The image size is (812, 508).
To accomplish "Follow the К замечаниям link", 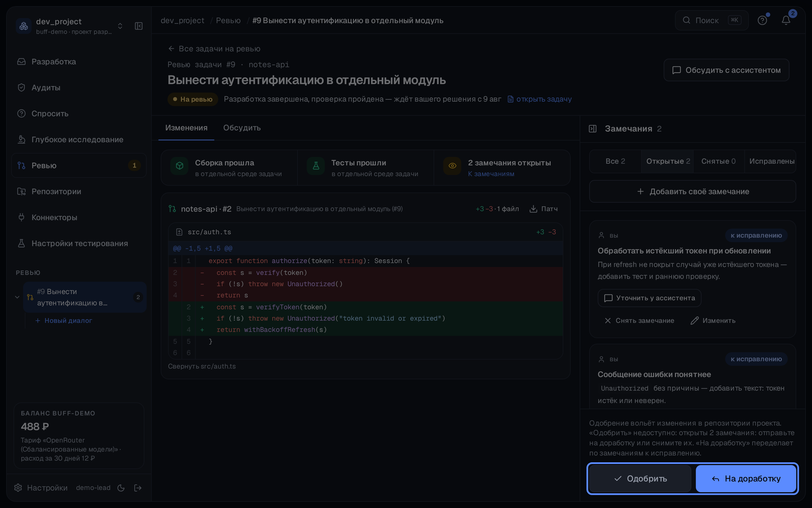I will click(491, 174).
